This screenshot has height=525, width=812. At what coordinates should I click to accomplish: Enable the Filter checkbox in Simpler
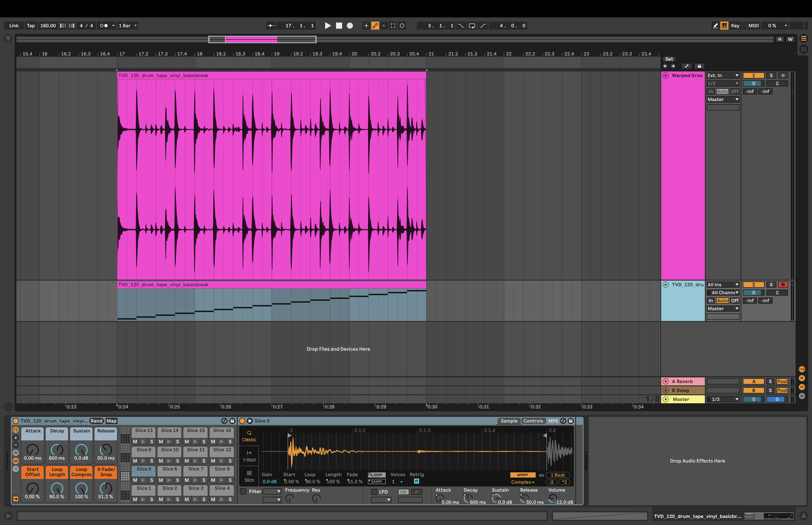[x=243, y=491]
